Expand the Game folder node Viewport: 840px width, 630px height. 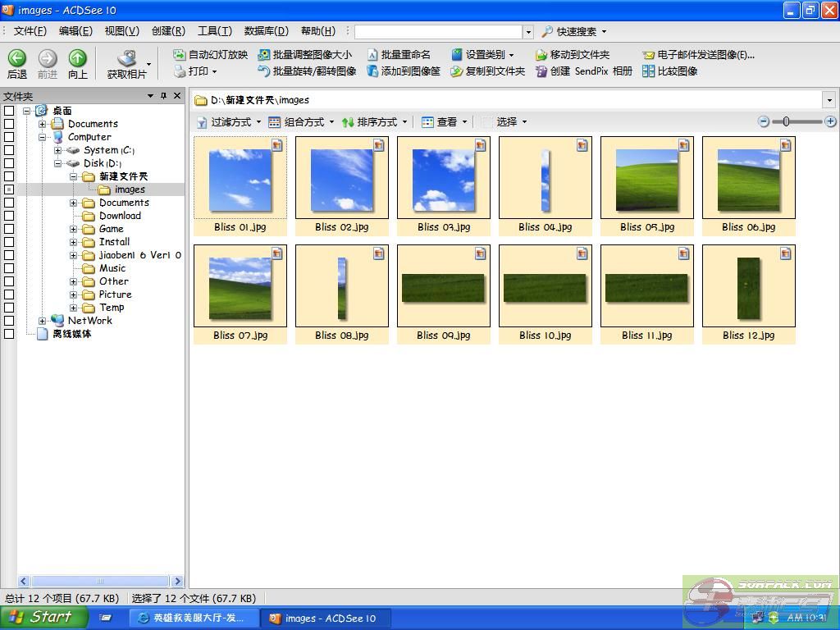click(73, 230)
